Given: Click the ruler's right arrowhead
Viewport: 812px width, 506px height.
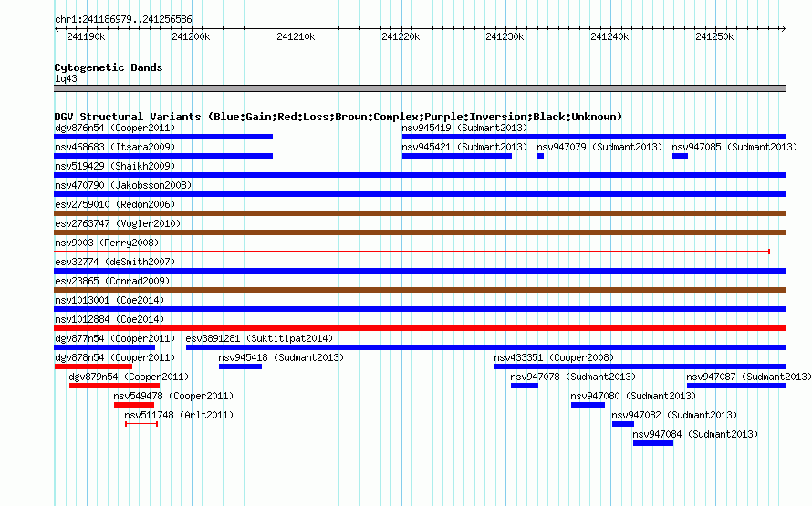Looking at the screenshot, I should (784, 28).
